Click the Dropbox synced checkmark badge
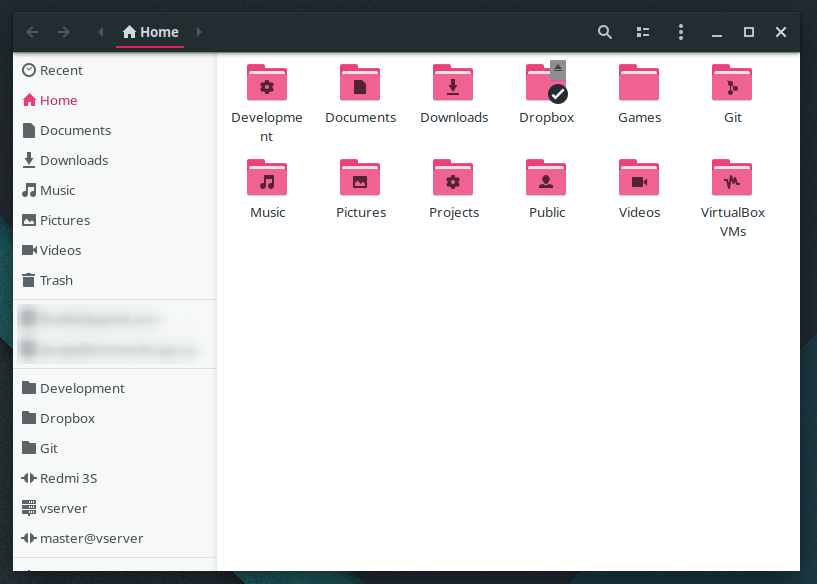 tap(557, 94)
